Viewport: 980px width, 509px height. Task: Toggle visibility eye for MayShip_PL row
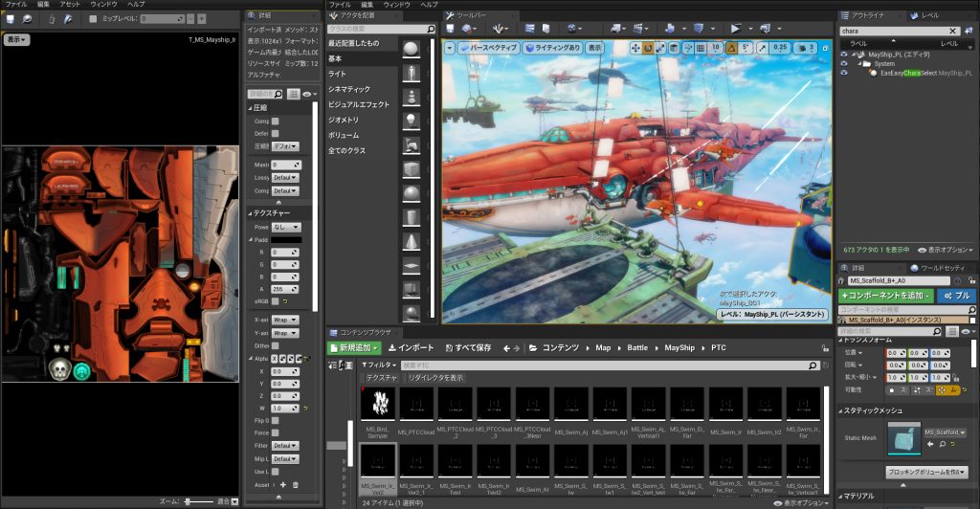844,55
